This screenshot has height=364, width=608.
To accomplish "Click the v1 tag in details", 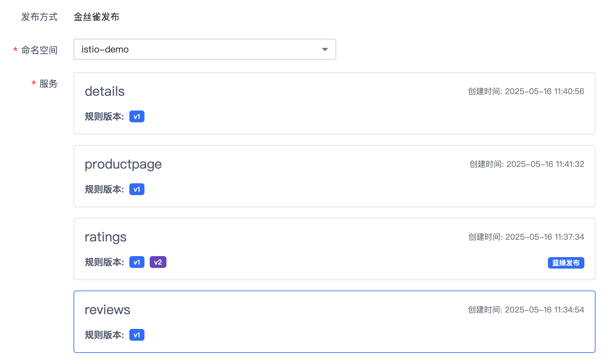I will coord(137,117).
